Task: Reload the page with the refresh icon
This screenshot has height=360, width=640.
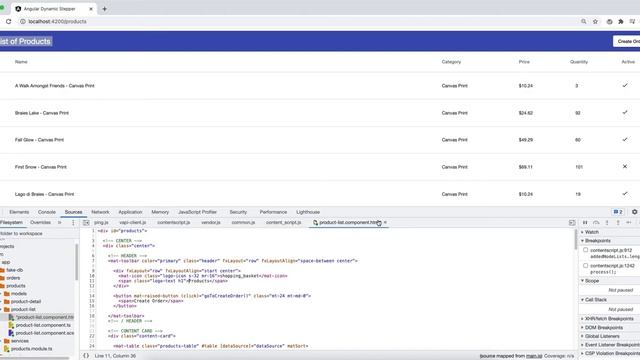Action: tap(8, 21)
